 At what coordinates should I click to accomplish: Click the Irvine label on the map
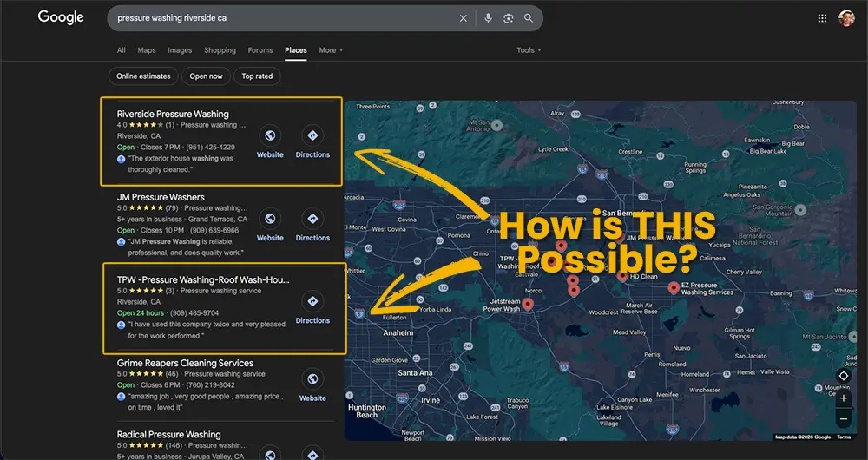(431, 400)
